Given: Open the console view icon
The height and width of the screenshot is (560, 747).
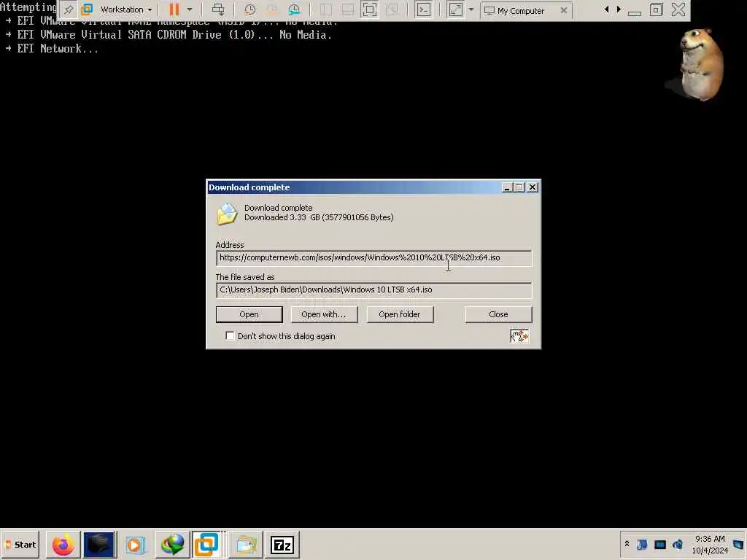Looking at the screenshot, I should pos(423,9).
